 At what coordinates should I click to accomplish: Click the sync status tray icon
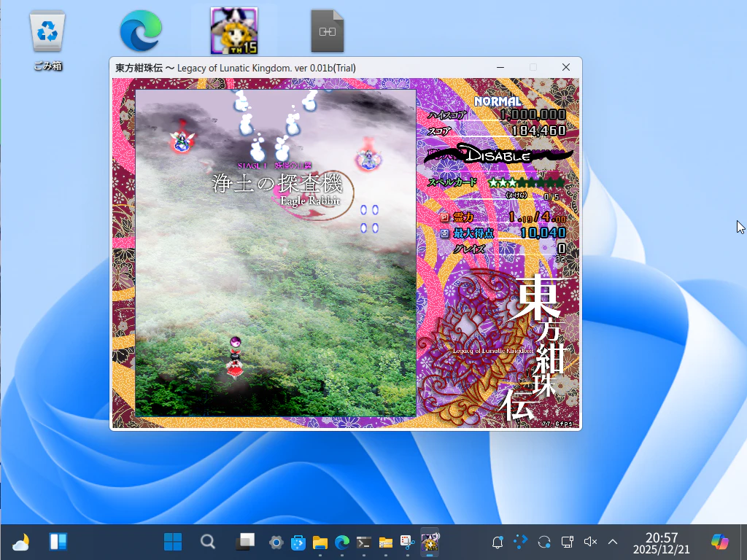(544, 542)
